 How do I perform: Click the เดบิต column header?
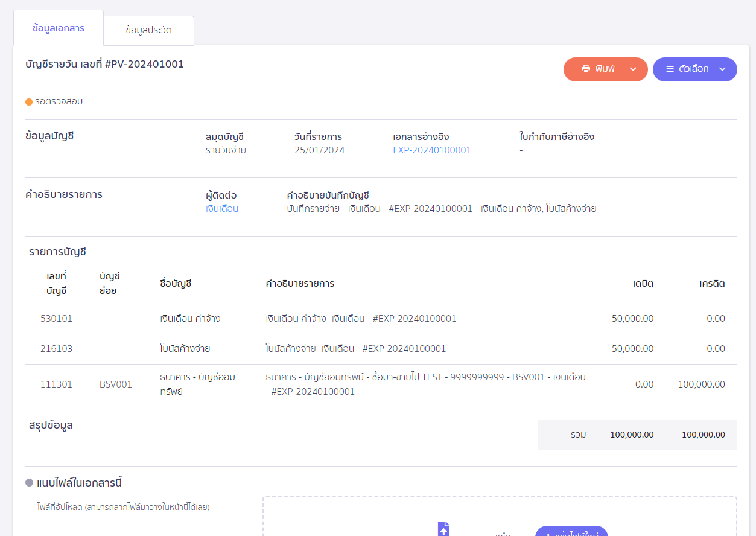tap(643, 284)
